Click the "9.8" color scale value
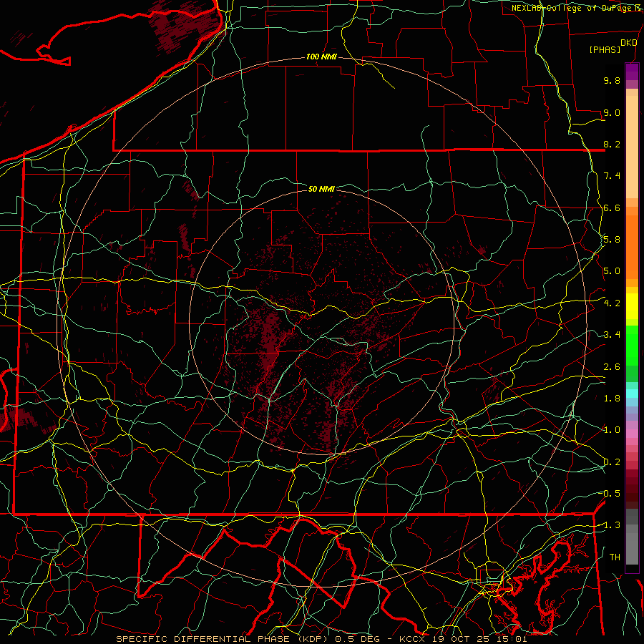This screenshot has height=644, width=644. [612, 80]
